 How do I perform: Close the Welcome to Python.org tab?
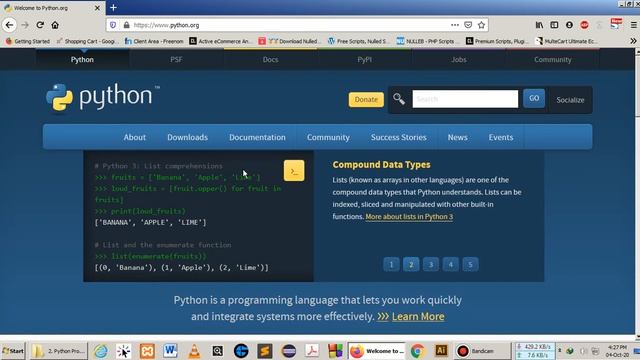97,8
